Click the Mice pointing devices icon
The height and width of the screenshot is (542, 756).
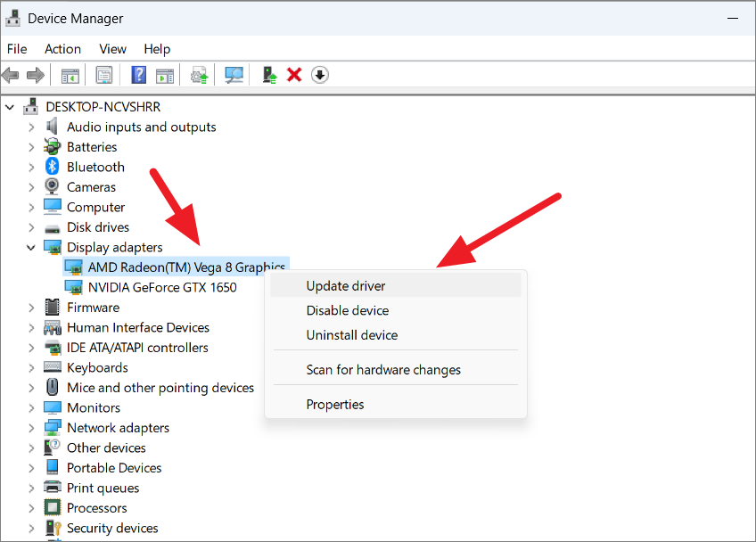click(52, 387)
